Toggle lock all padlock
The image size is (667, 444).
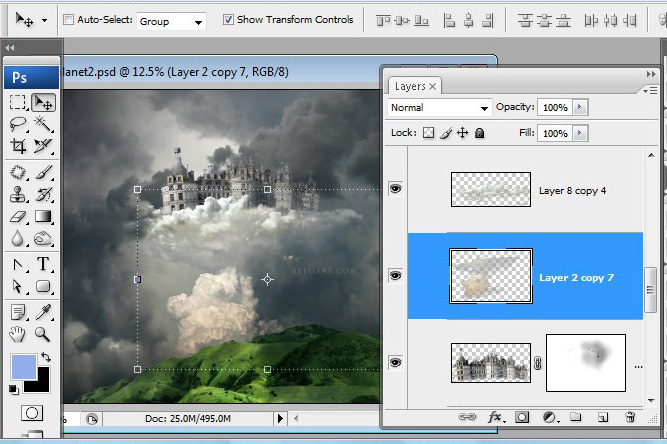pos(479,133)
